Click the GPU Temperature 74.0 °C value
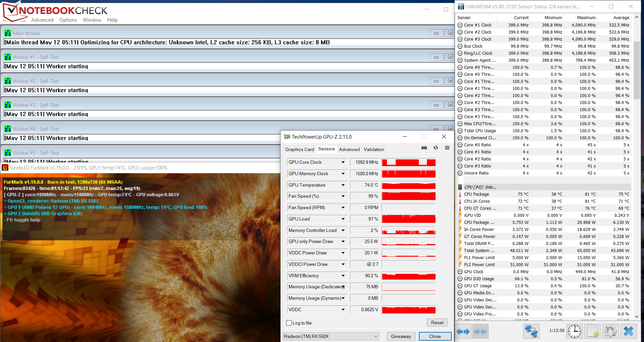Screen dimensions: 644x342 pos(365,185)
